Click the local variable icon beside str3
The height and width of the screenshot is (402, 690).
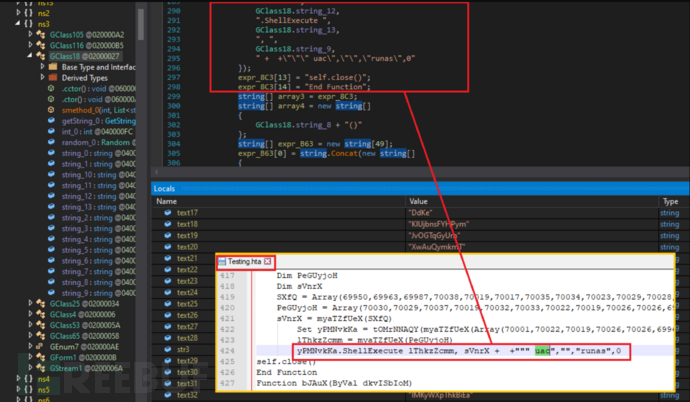click(x=168, y=349)
